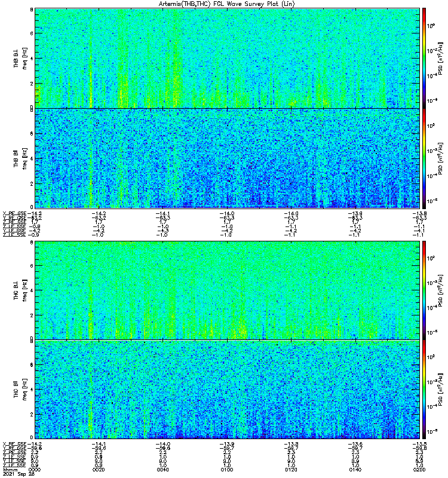448x478 pixels.
Task: Click the PSD [nT²/Hz] label of THB B∥ color bar
Action: tap(440, 158)
